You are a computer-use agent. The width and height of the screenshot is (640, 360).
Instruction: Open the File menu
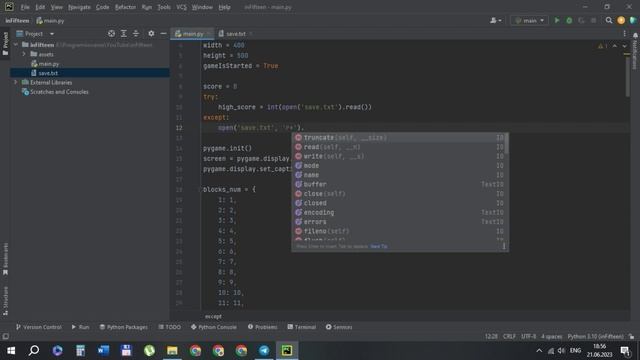(x=25, y=7)
